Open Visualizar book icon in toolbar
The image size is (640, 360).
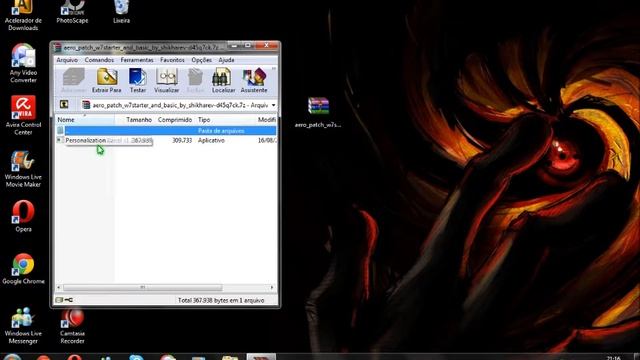coord(167,80)
